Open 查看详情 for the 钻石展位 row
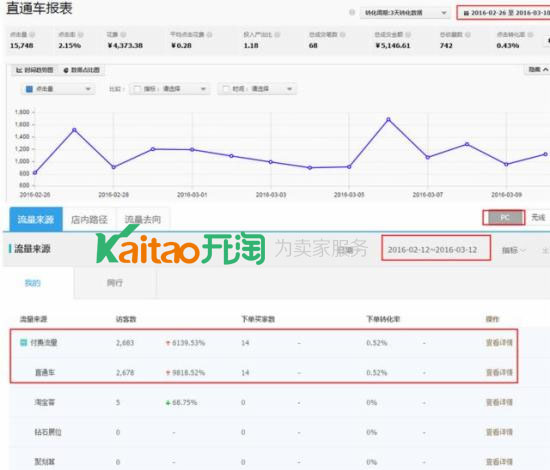 point(499,432)
